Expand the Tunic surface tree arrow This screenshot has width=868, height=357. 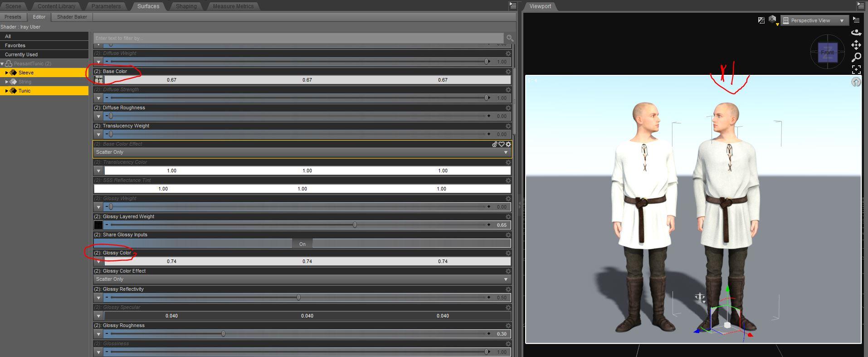tap(6, 91)
